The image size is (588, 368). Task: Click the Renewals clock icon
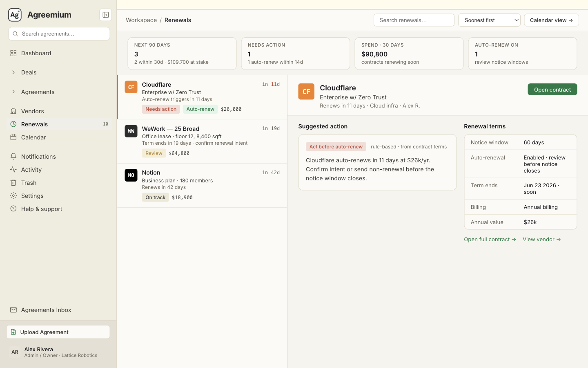coord(13,124)
